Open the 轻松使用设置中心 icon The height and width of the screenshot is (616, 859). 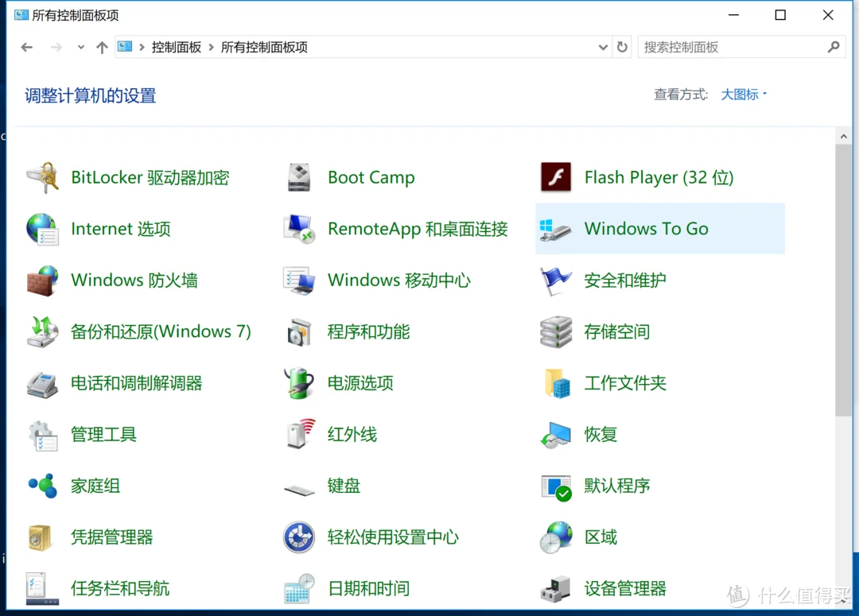point(299,537)
